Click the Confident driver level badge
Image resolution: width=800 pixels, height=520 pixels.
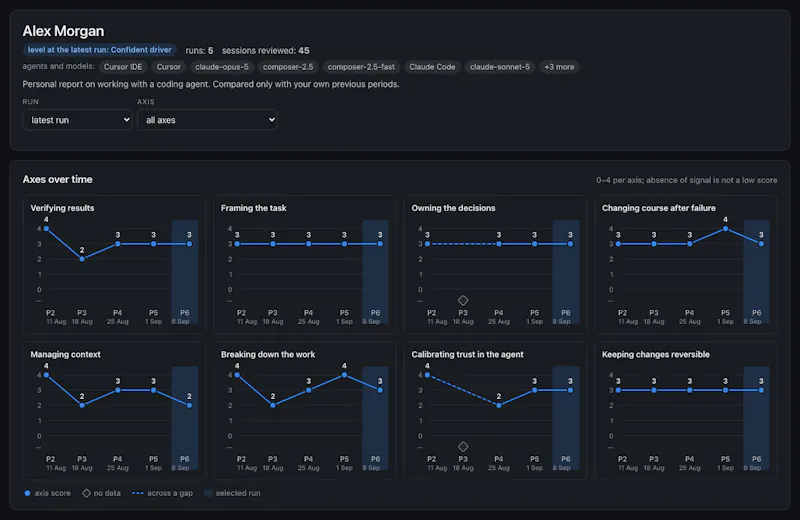(99, 50)
